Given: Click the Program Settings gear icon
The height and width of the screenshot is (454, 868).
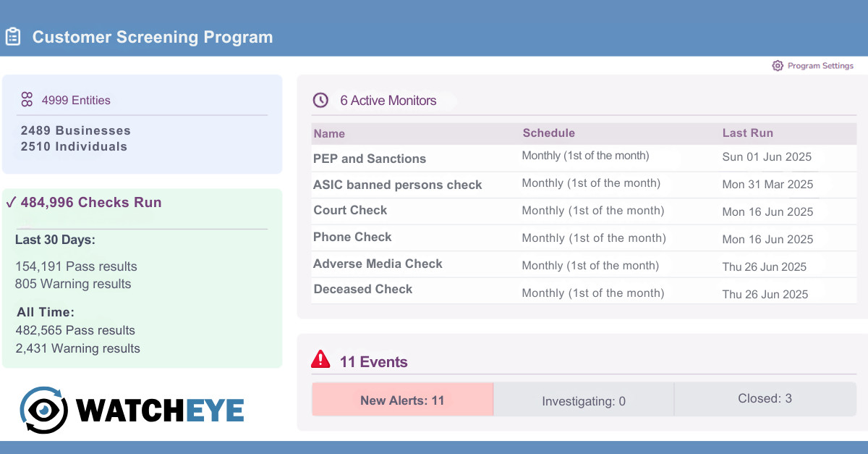Looking at the screenshot, I should click(x=778, y=66).
